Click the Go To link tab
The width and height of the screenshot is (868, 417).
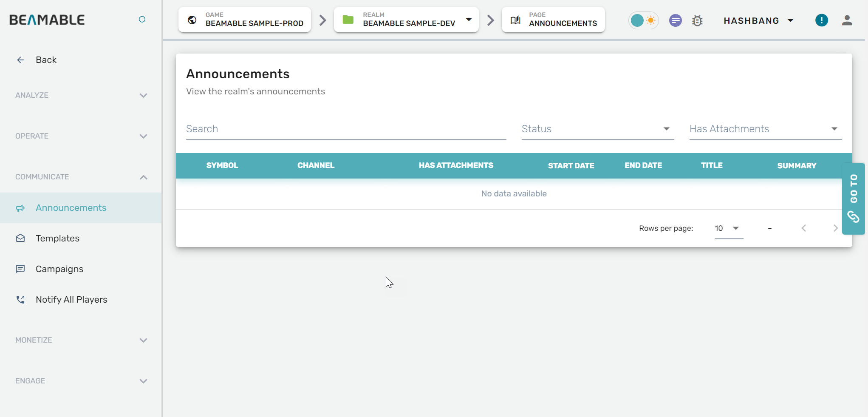pyautogui.click(x=853, y=199)
